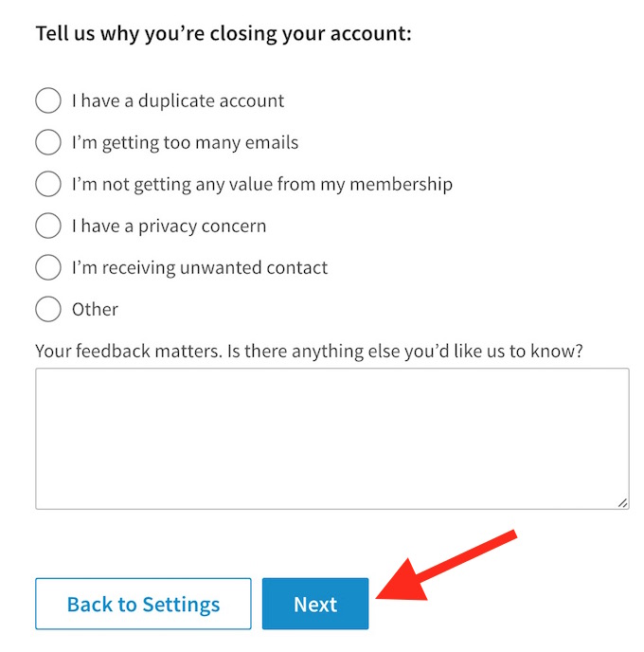Choose the 'I'm getting too many emails' radio circle
The height and width of the screenshot is (652, 644).
click(48, 142)
